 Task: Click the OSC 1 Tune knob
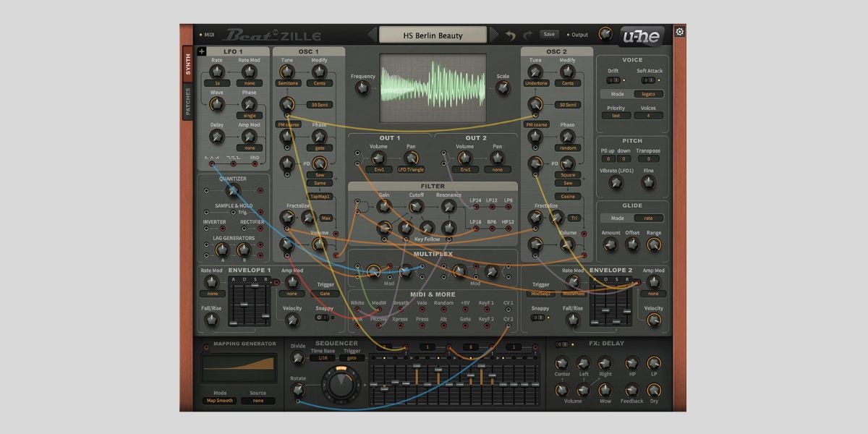287,72
